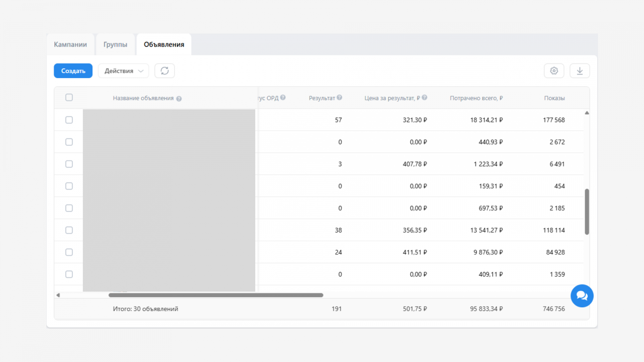Click the refresh table icon
Viewport: 644px width, 362px height.
tap(164, 71)
